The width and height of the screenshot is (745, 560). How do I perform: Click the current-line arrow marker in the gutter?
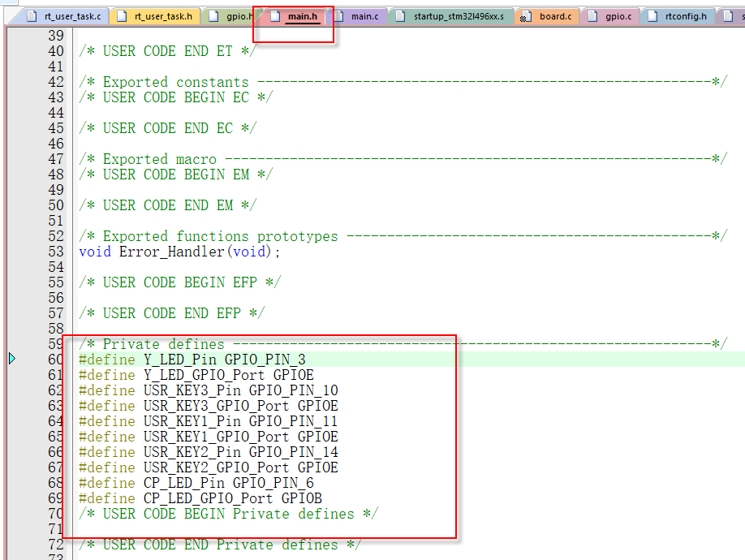click(x=12, y=359)
